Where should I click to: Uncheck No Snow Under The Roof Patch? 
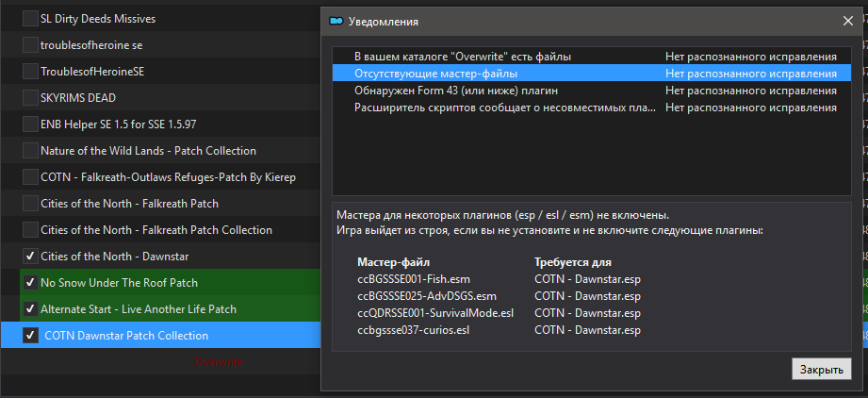pyautogui.click(x=30, y=282)
